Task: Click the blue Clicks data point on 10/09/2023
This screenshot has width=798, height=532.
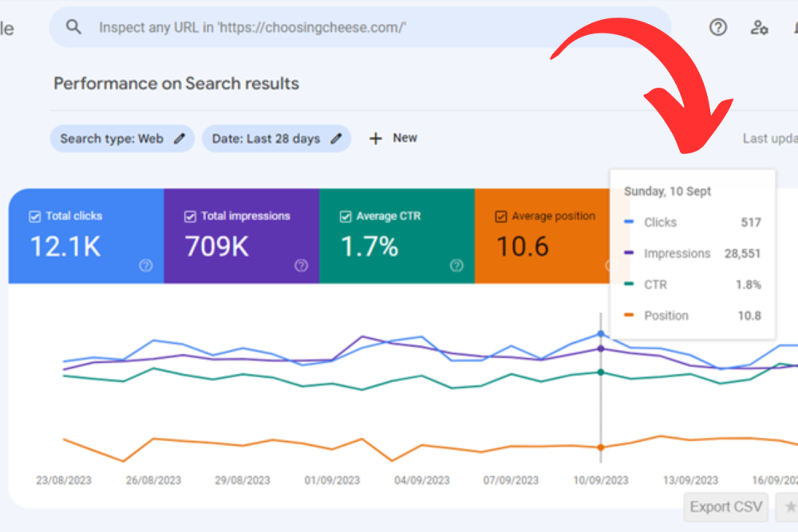Action: (x=600, y=334)
